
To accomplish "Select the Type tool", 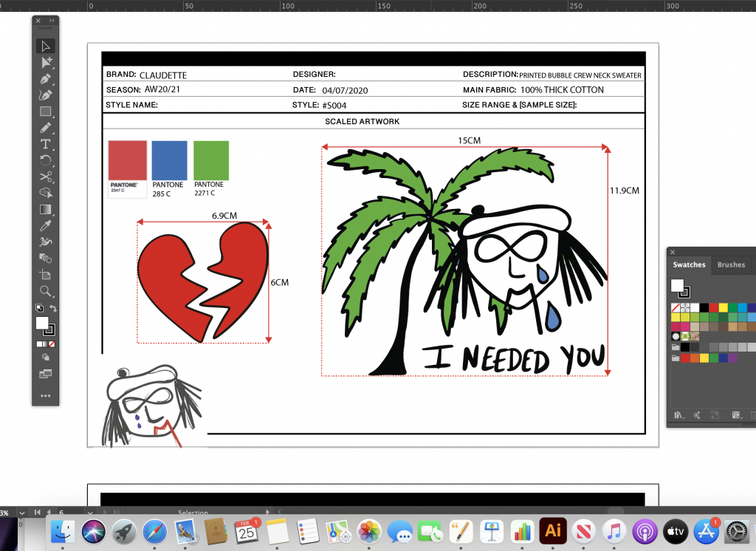I will pos(45,144).
